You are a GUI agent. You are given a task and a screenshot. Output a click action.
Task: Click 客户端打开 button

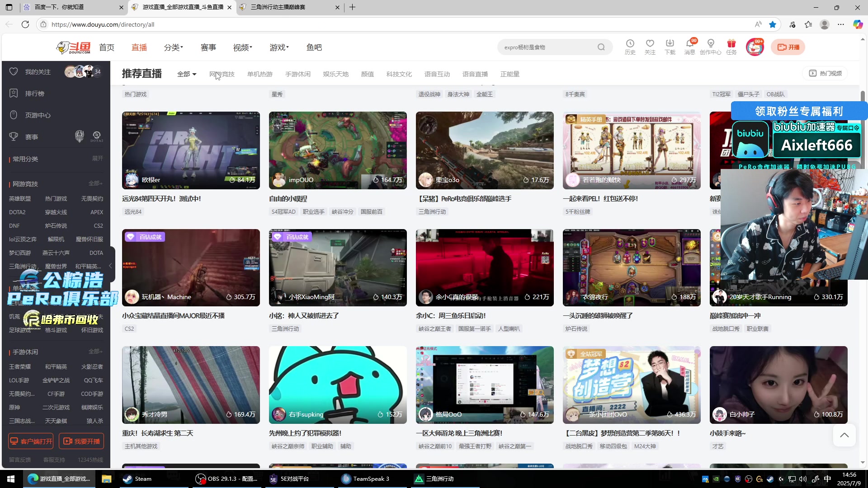tap(31, 441)
